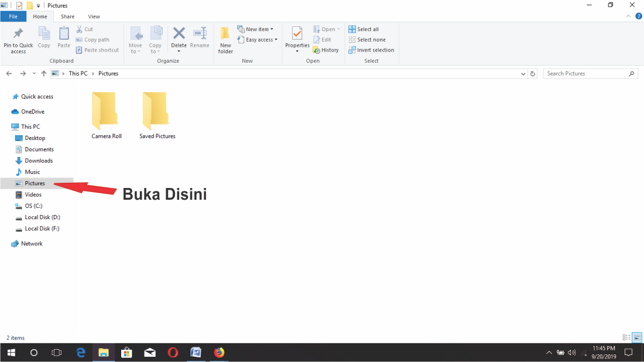This screenshot has height=362, width=644.
Task: Create a new folder using the New folder icon
Action: coord(225,39)
